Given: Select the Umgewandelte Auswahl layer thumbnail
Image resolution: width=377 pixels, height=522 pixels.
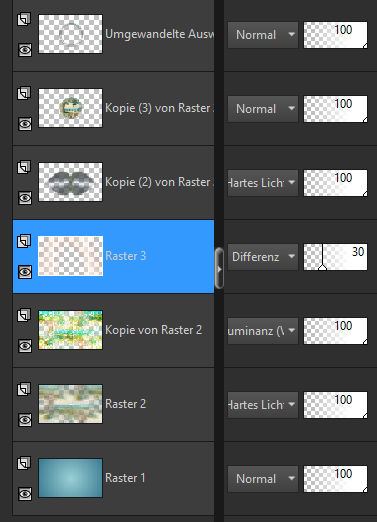Looking at the screenshot, I should click(70, 34).
